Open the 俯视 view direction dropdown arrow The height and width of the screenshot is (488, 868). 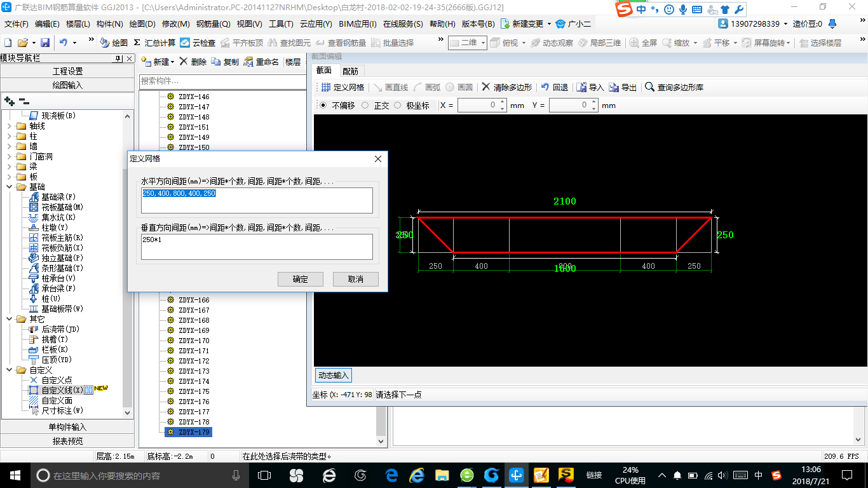524,43
